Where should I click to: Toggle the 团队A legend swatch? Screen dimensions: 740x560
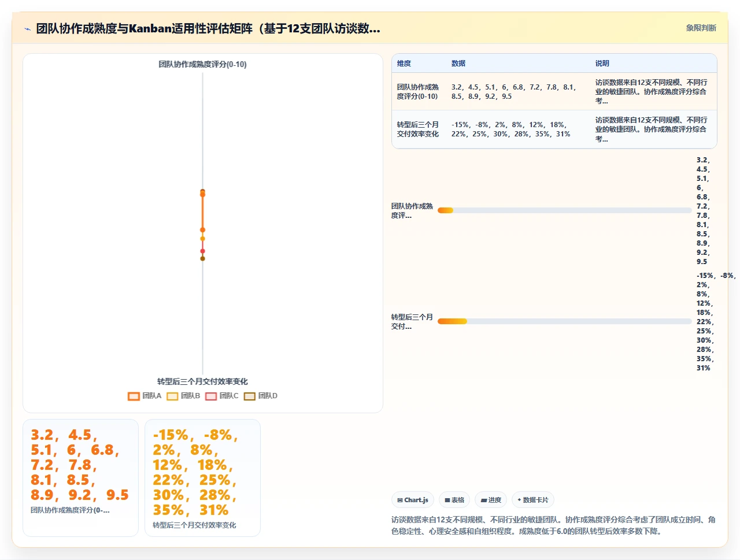click(134, 396)
